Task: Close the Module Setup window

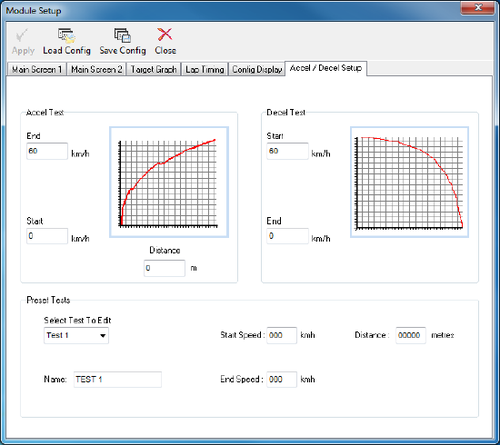Action: (x=477, y=7)
